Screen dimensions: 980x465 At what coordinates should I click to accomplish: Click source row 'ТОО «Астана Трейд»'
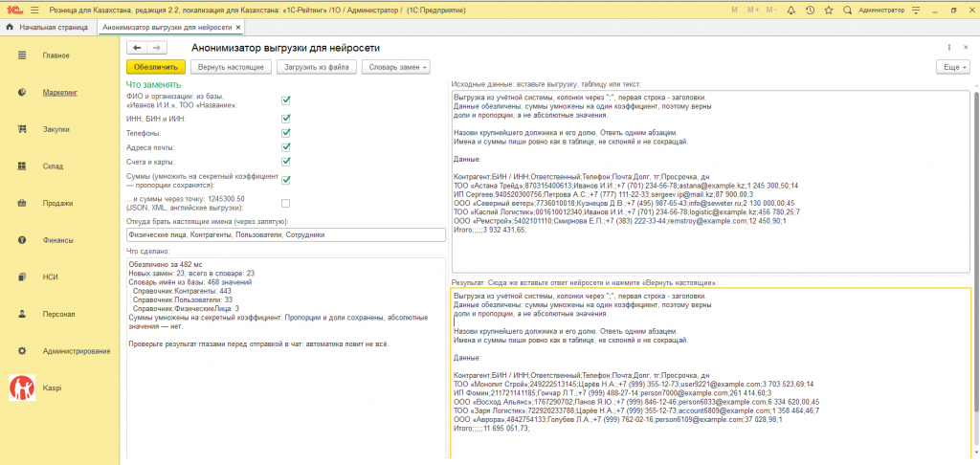[626, 186]
